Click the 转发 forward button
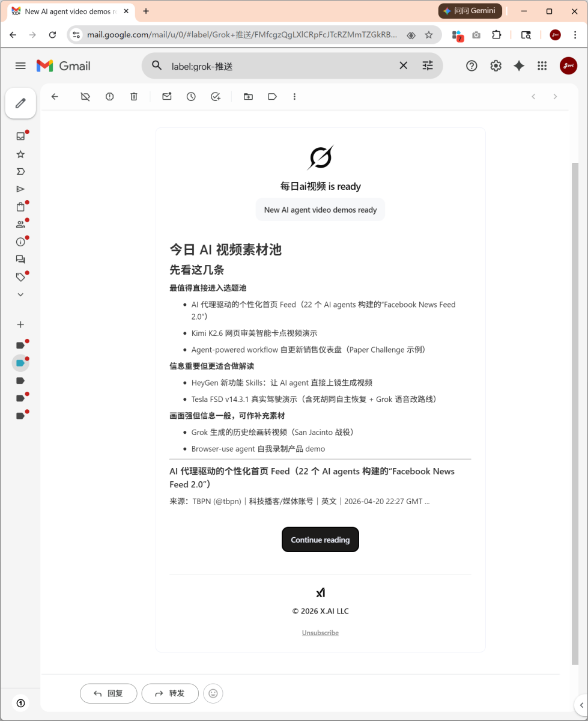Screen dimensions: 588x721 point(170,693)
